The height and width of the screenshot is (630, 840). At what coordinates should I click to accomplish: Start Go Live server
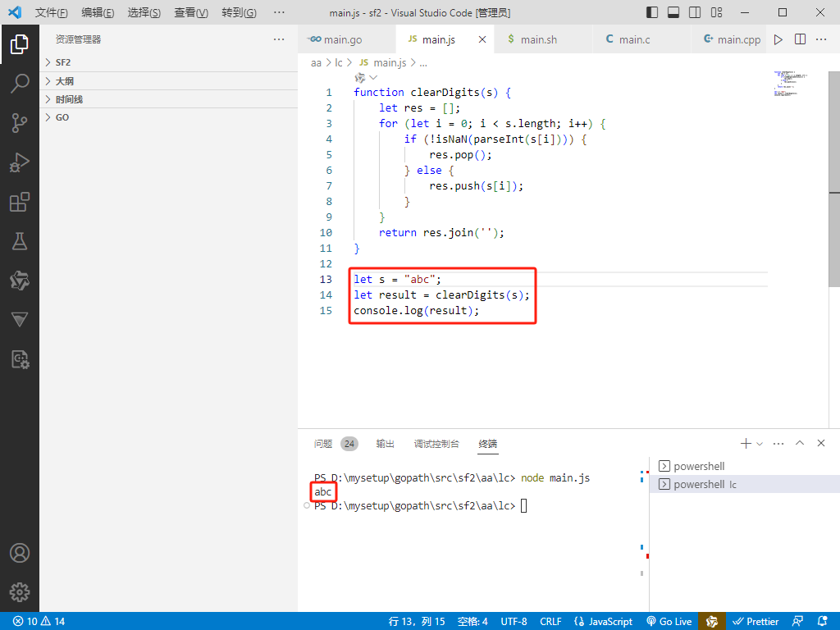[669, 622]
